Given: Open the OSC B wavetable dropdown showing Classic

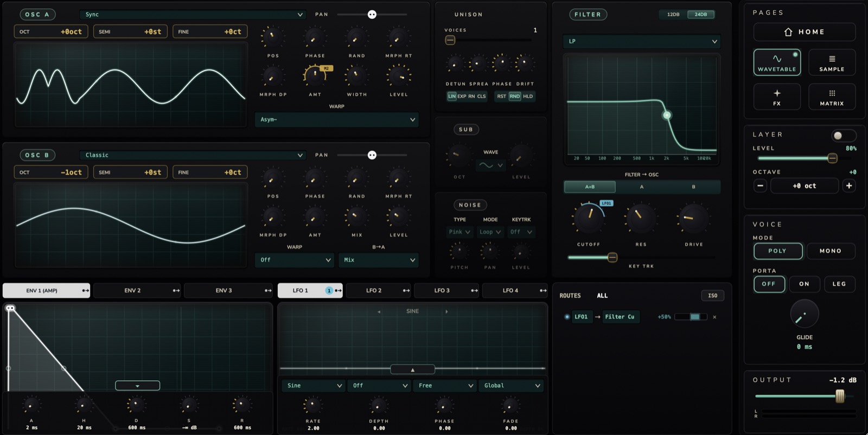Looking at the screenshot, I should [193, 155].
